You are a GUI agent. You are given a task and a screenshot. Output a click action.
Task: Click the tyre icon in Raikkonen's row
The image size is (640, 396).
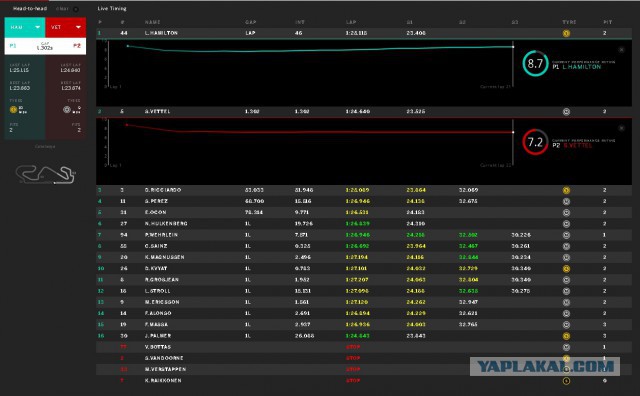(566, 381)
